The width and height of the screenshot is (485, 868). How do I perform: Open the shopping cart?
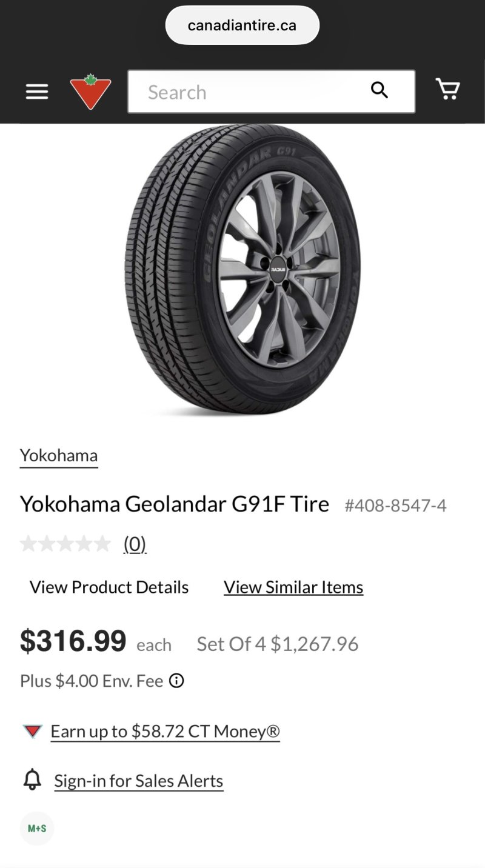pos(448,90)
